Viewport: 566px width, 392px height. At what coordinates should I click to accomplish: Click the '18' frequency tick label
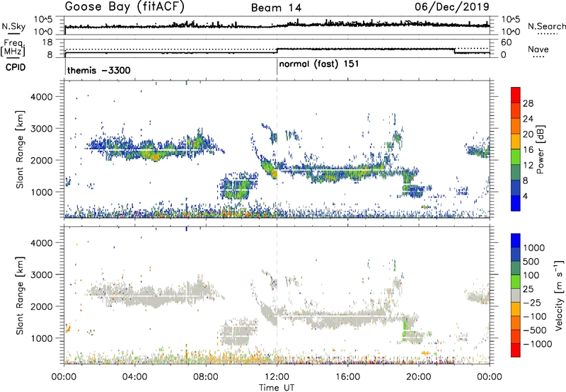47,42
